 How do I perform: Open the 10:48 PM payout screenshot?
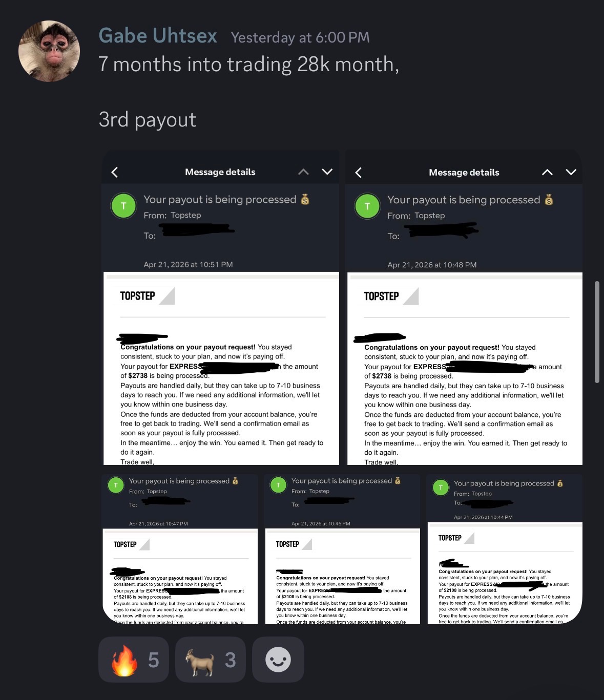click(x=464, y=307)
